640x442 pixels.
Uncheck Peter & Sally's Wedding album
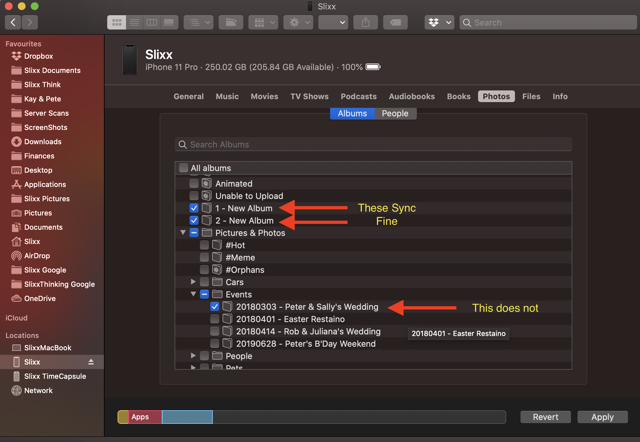215,307
